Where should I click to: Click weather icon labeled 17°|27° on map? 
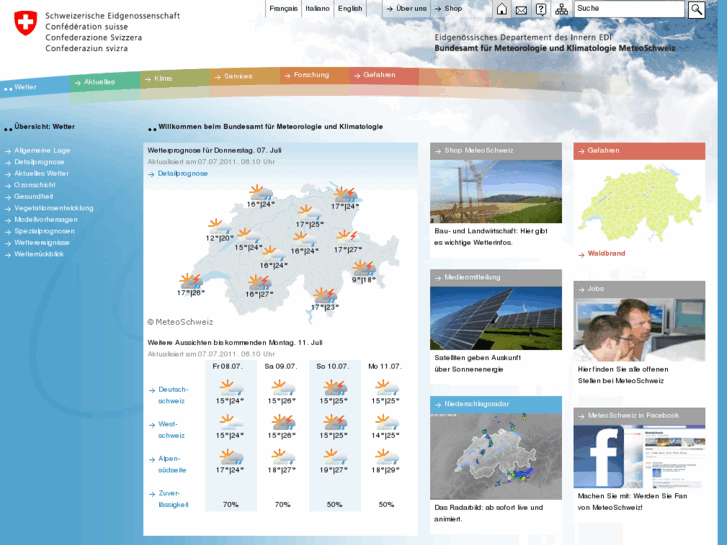click(x=347, y=237)
